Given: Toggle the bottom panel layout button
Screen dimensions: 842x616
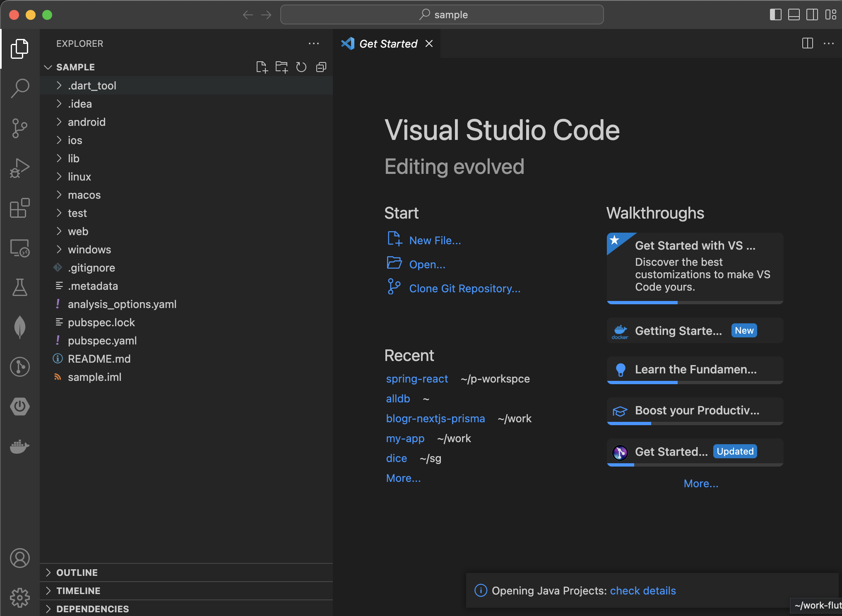Looking at the screenshot, I should tap(794, 15).
